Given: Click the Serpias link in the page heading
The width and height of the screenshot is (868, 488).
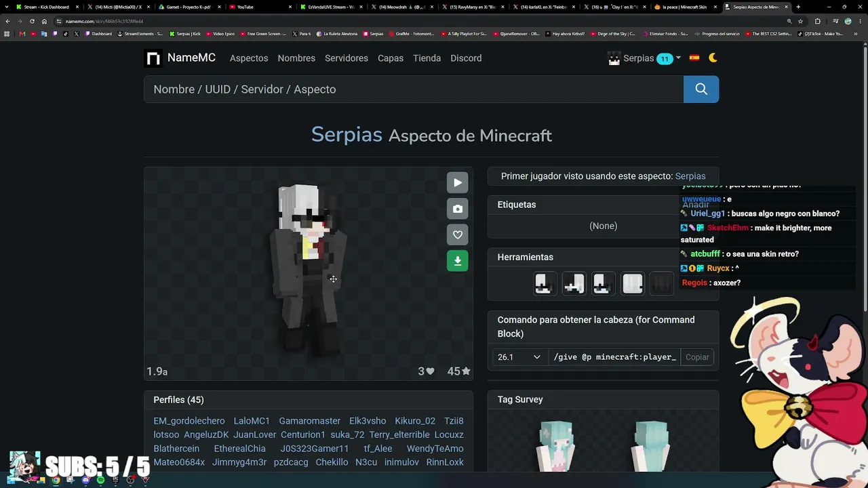Looking at the screenshot, I should (x=347, y=134).
